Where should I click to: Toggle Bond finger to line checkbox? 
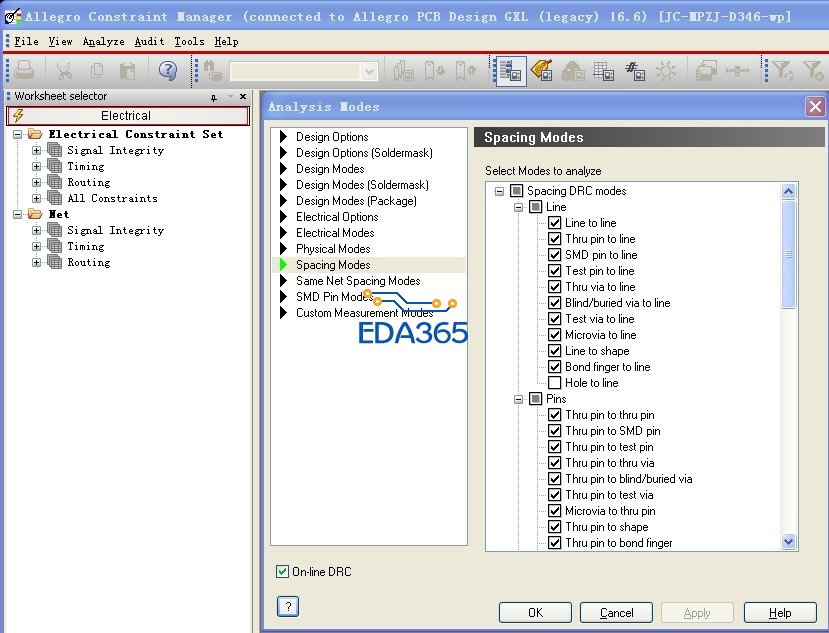[554, 366]
